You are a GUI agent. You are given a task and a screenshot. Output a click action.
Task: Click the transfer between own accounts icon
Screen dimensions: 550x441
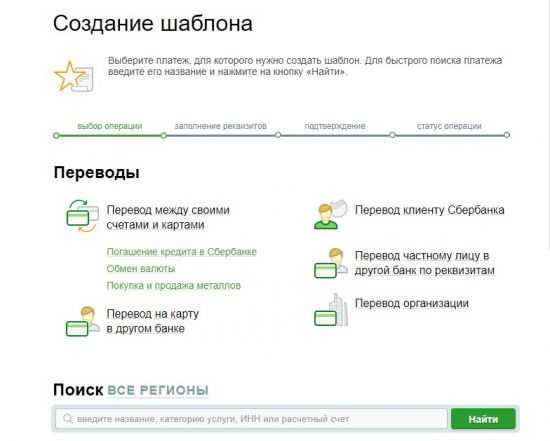pyautogui.click(x=82, y=216)
